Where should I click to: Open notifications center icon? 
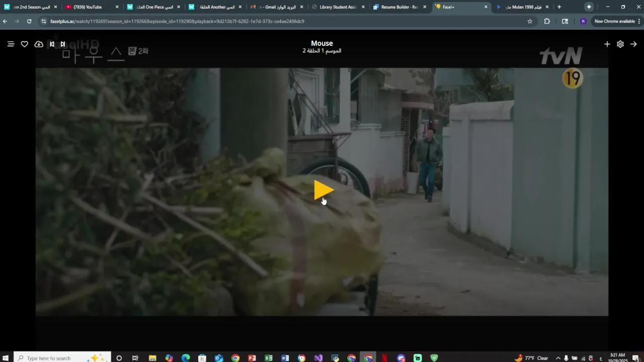coord(636,358)
